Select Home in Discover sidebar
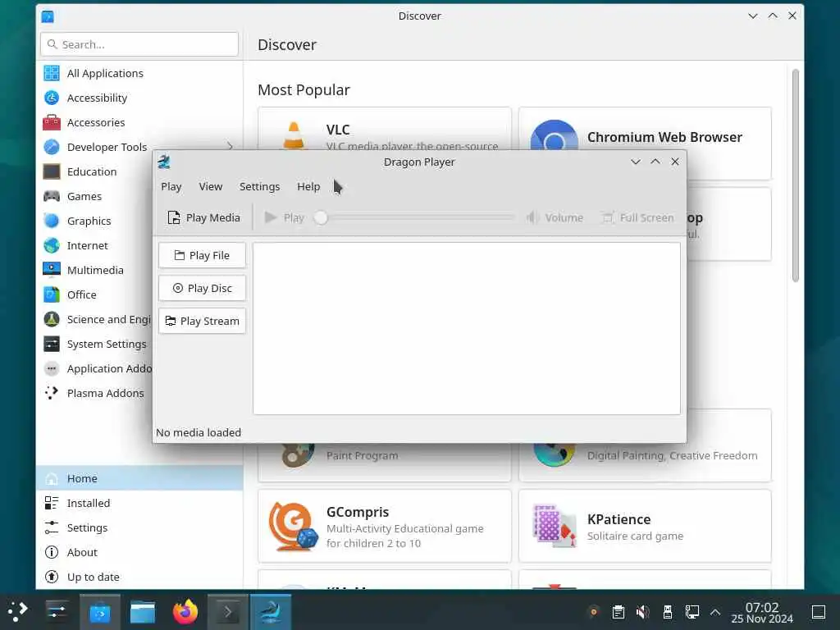This screenshot has height=630, width=840. coord(139,478)
